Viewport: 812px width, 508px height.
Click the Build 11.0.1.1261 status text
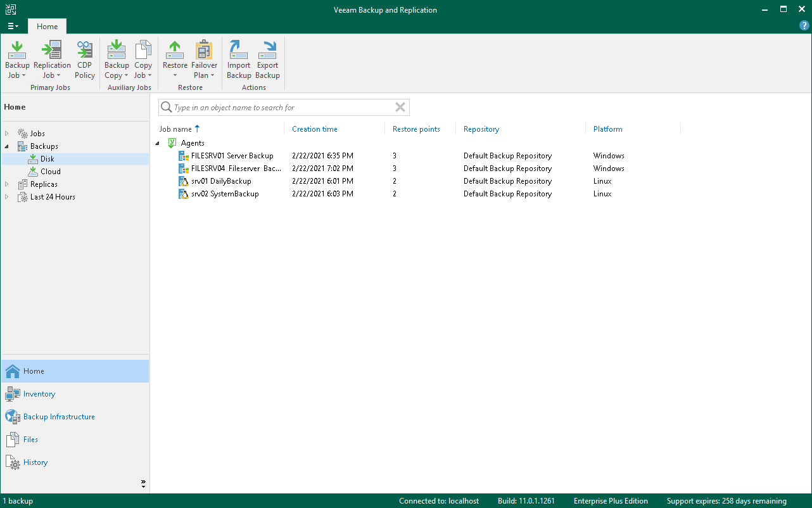(x=526, y=501)
